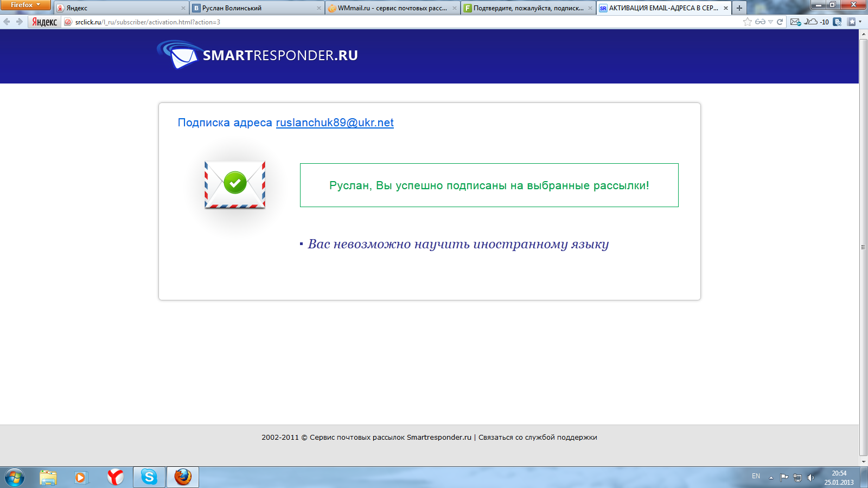The height and width of the screenshot is (488, 868).
Task: Close the Подтвердите, пожалуйста tab
Action: 590,8
